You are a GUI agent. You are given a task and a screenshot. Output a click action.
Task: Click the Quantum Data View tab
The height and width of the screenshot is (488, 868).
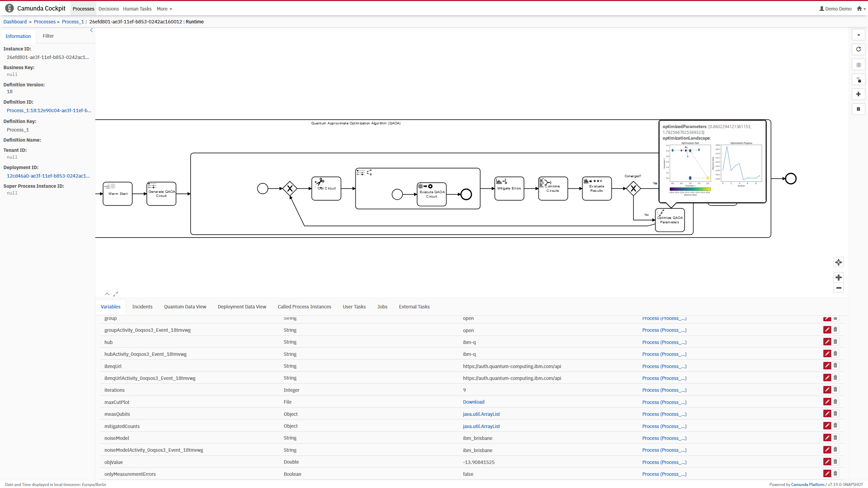tap(185, 306)
